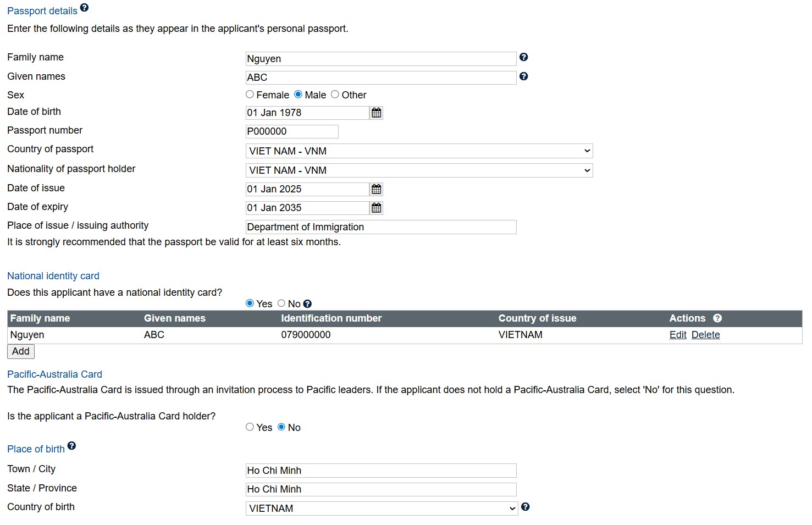
Task: Open Date of issue calendar picker
Action: coord(376,189)
